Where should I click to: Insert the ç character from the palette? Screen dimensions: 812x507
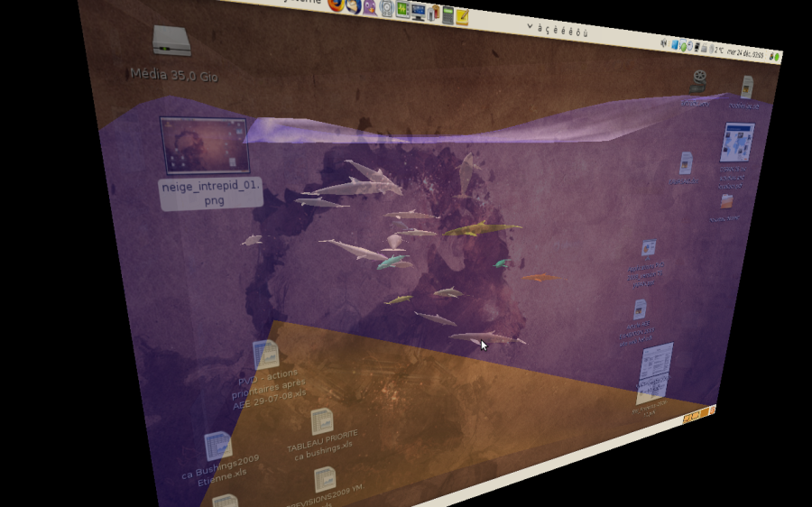point(548,29)
